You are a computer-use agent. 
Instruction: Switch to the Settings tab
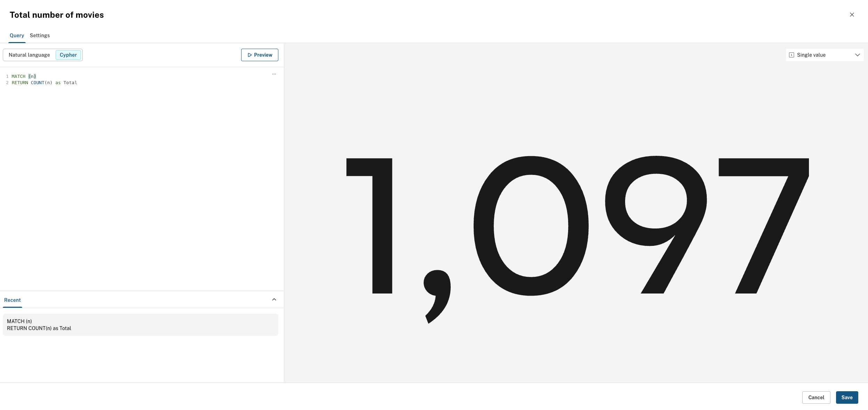[40, 35]
